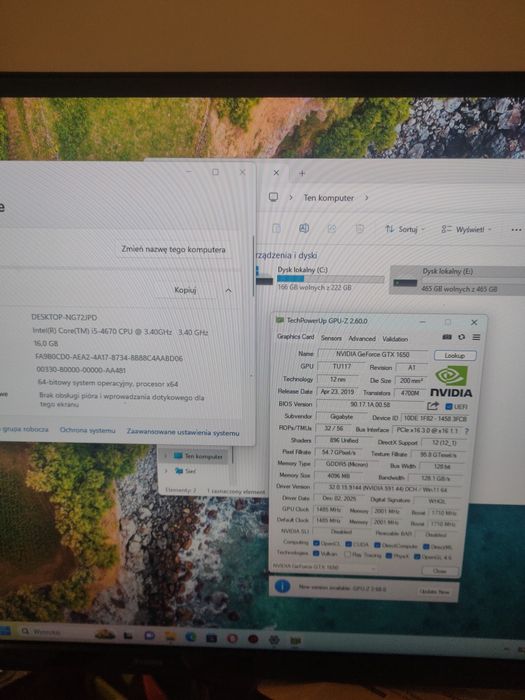Click Zmień nazwę tego komputera button
The image size is (525, 700).
[x=173, y=249]
